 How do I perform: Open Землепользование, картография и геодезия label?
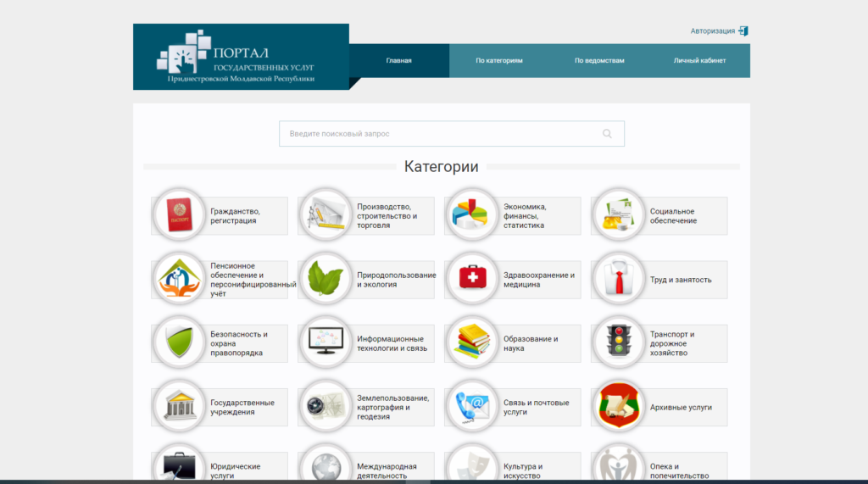pyautogui.click(x=393, y=407)
